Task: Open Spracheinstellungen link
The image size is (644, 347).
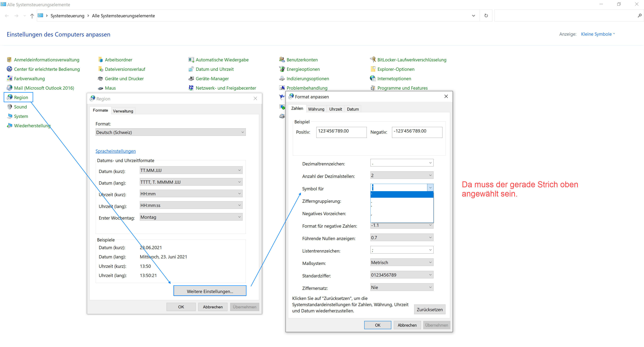Action: (116, 151)
